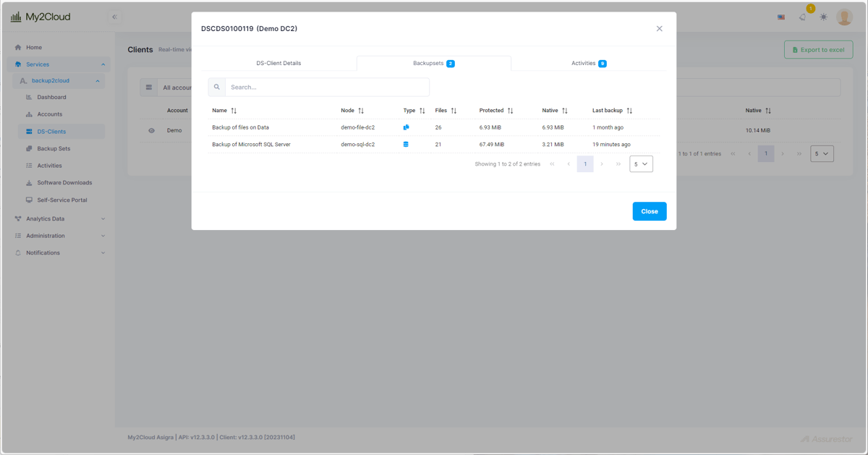Click the SQL database type icon
This screenshot has width=868, height=455.
pyautogui.click(x=406, y=144)
